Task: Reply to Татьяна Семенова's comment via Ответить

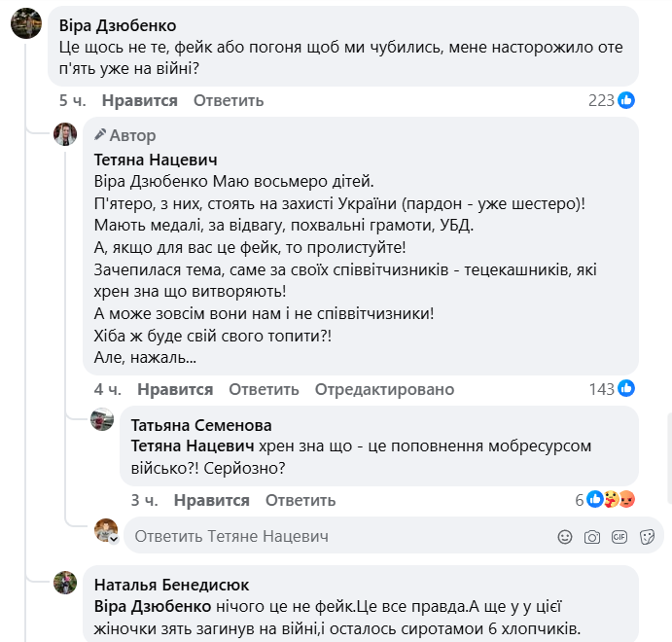Action: click(x=301, y=500)
